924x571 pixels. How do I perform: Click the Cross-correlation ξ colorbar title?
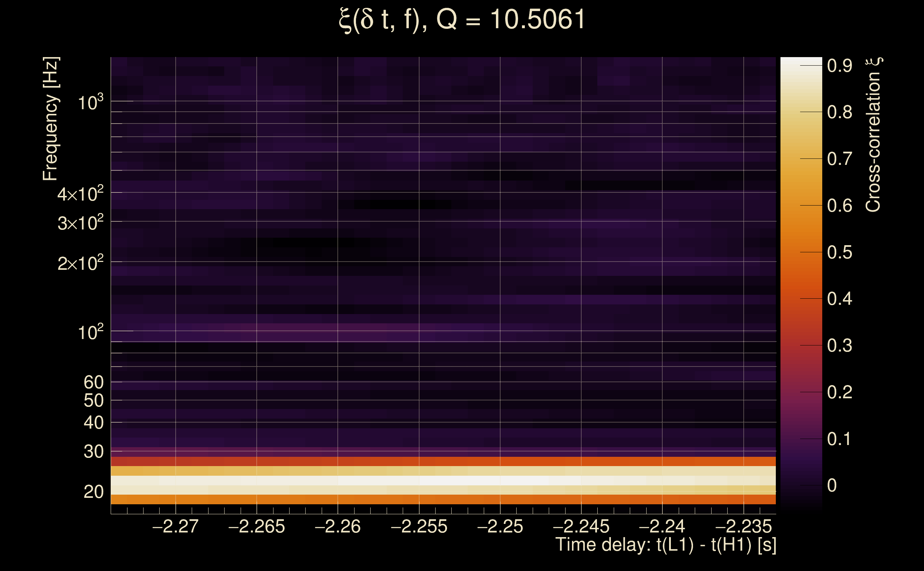click(x=873, y=135)
